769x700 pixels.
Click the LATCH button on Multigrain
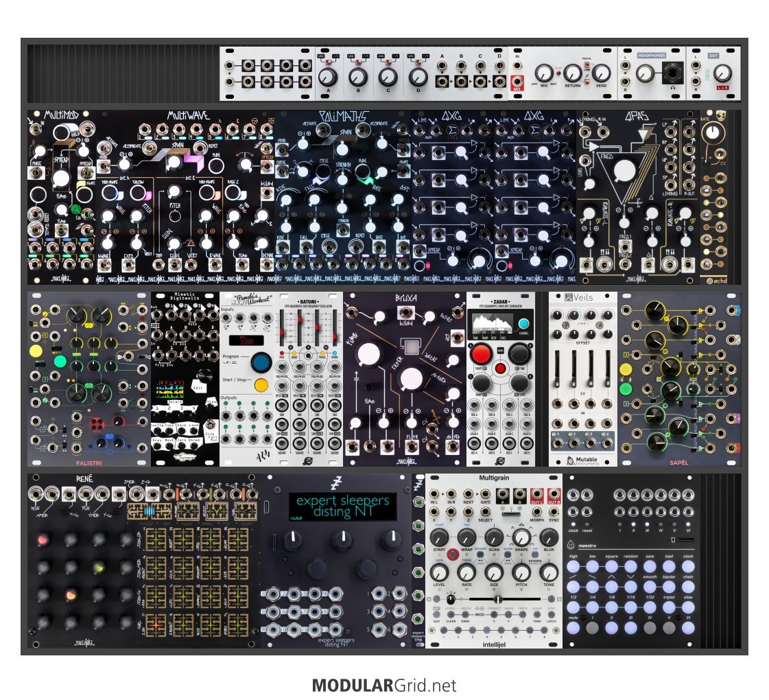(552, 614)
